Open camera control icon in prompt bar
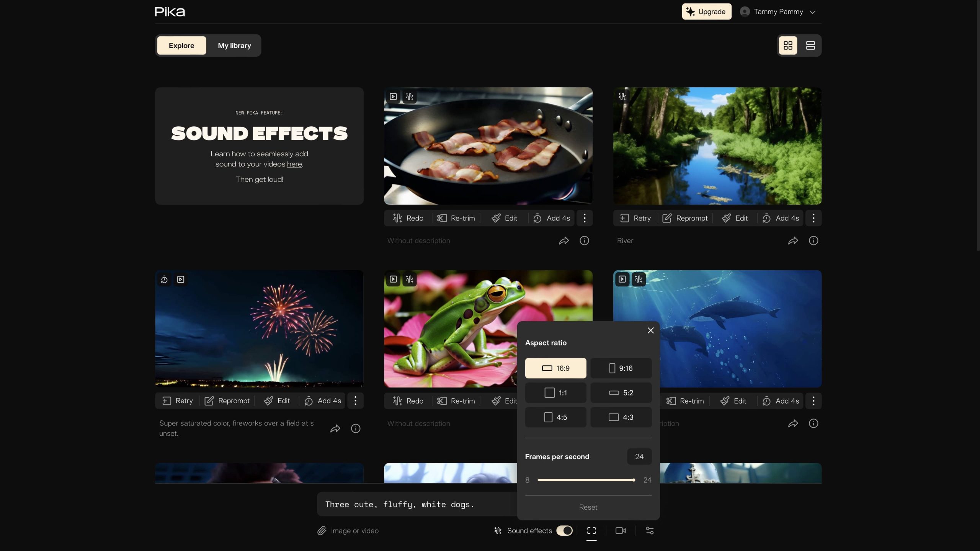980x551 pixels. pos(621,531)
